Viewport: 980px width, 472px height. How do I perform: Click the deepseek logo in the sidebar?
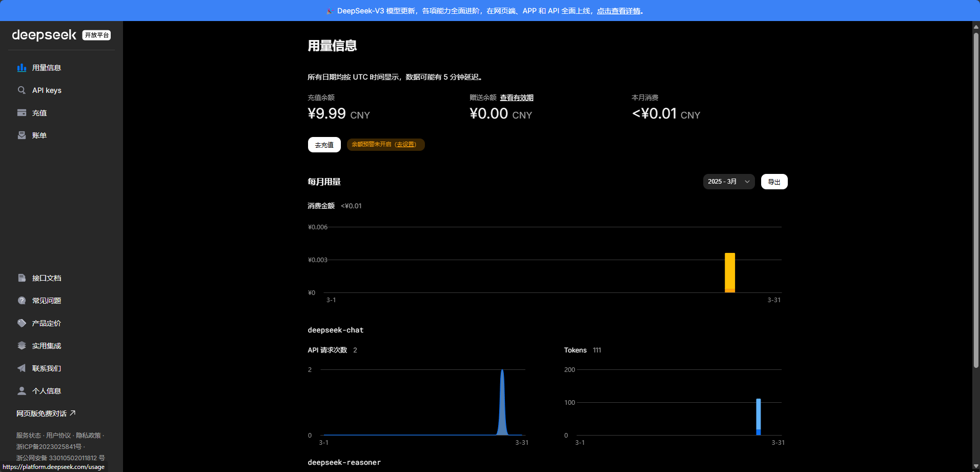pos(44,35)
